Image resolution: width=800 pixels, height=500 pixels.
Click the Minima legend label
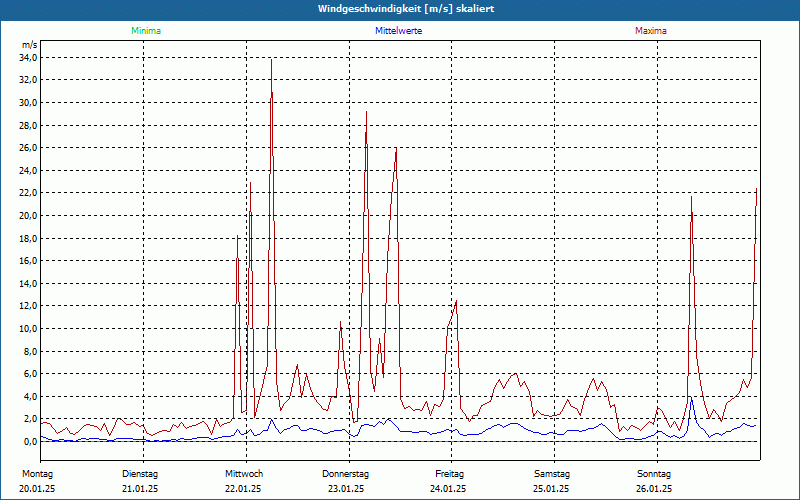(x=146, y=31)
